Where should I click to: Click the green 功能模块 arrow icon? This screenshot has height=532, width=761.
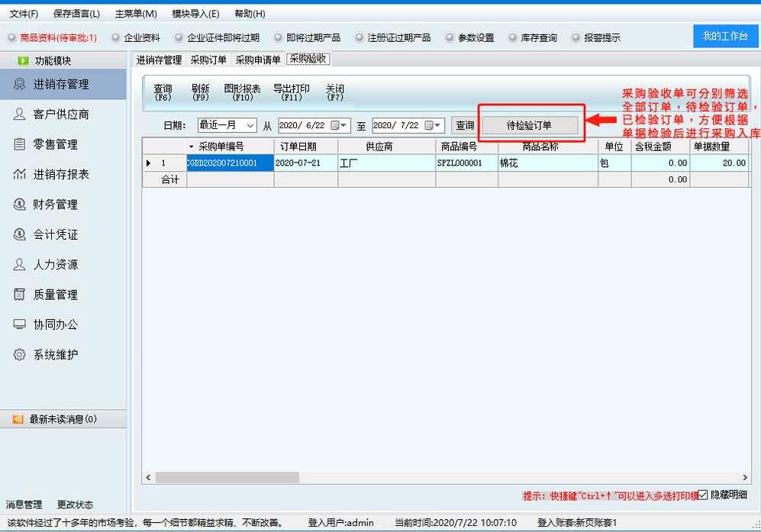click(x=23, y=60)
